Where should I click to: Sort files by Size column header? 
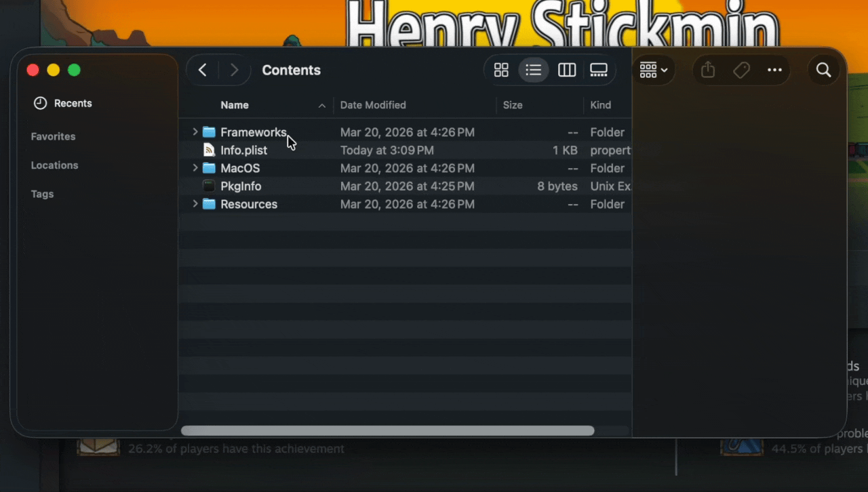coord(513,105)
